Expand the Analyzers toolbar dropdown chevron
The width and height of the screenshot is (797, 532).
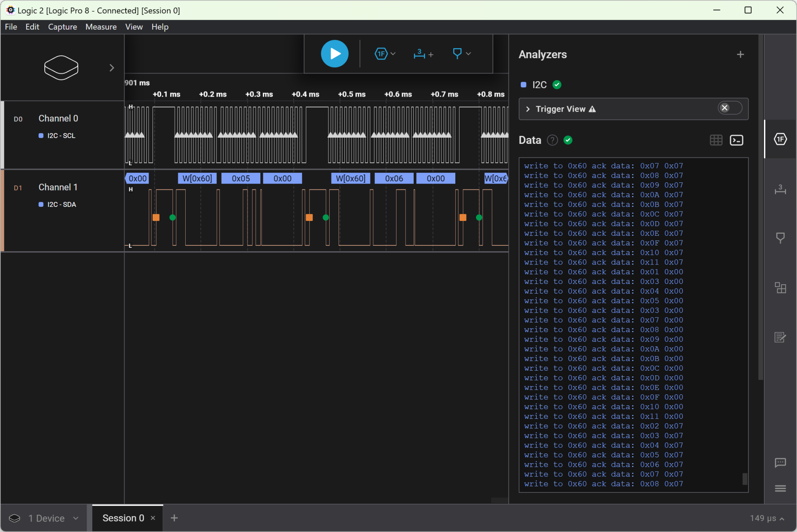tap(393, 54)
